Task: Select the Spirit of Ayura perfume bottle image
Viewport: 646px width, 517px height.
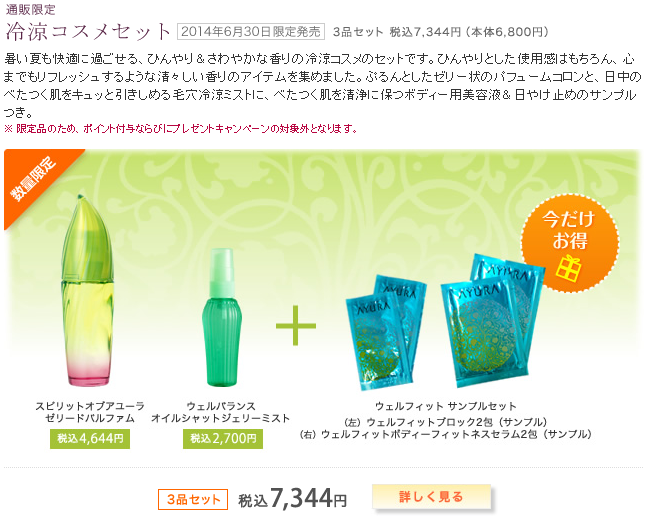Action: (x=87, y=290)
